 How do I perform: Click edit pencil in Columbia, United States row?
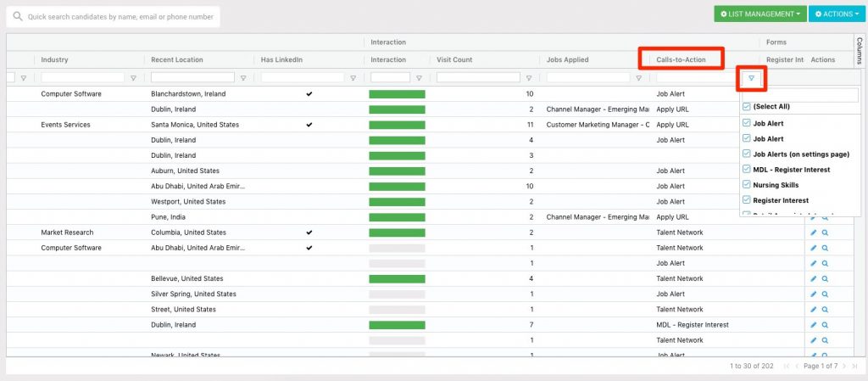click(x=814, y=233)
